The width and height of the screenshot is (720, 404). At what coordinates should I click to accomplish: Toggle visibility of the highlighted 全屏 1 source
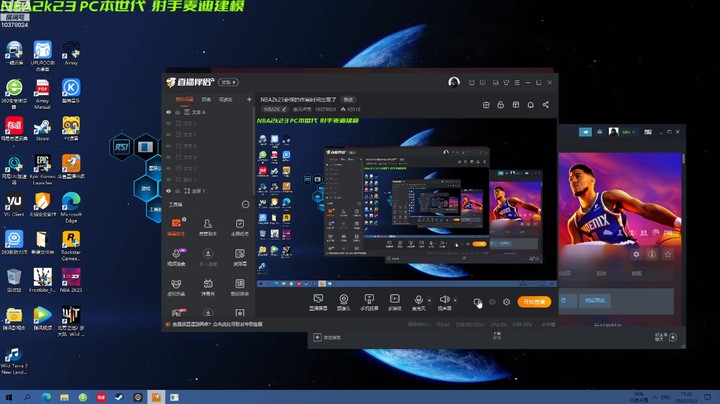pos(169,191)
